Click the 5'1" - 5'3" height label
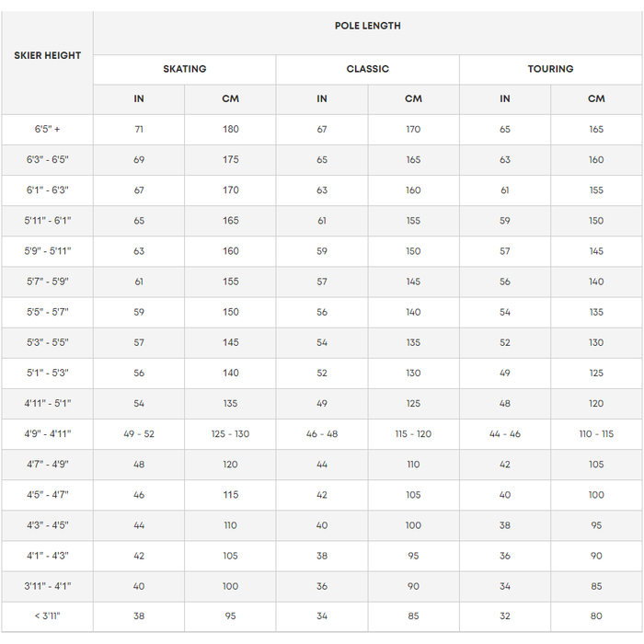This screenshot has height=644, width=644. [x=47, y=374]
